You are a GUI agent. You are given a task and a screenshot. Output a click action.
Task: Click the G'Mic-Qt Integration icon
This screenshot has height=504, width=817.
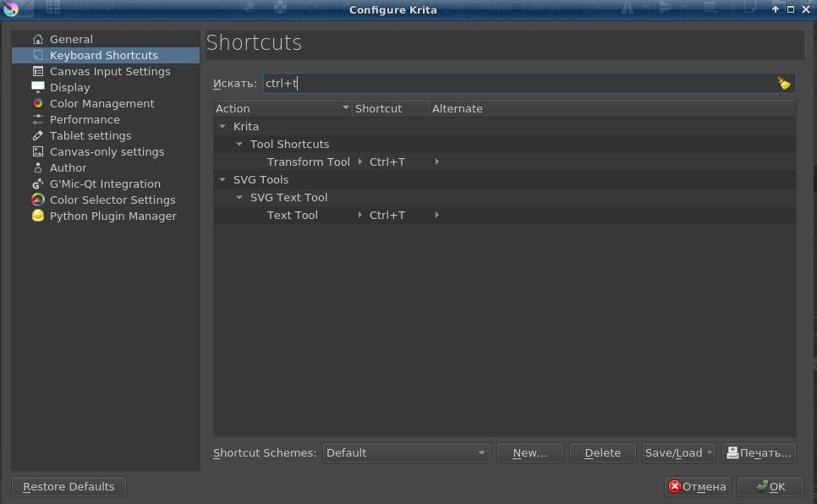point(37,184)
